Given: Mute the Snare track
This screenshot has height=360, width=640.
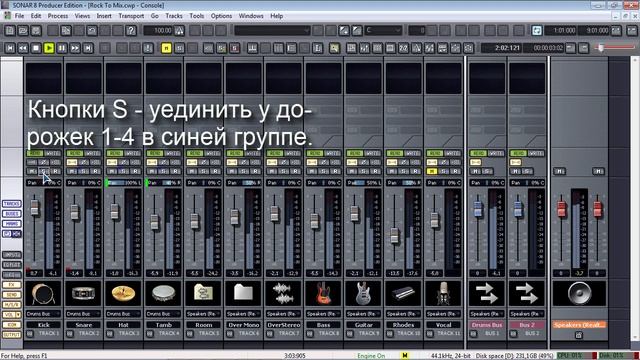Looking at the screenshot, I should click(x=72, y=171).
